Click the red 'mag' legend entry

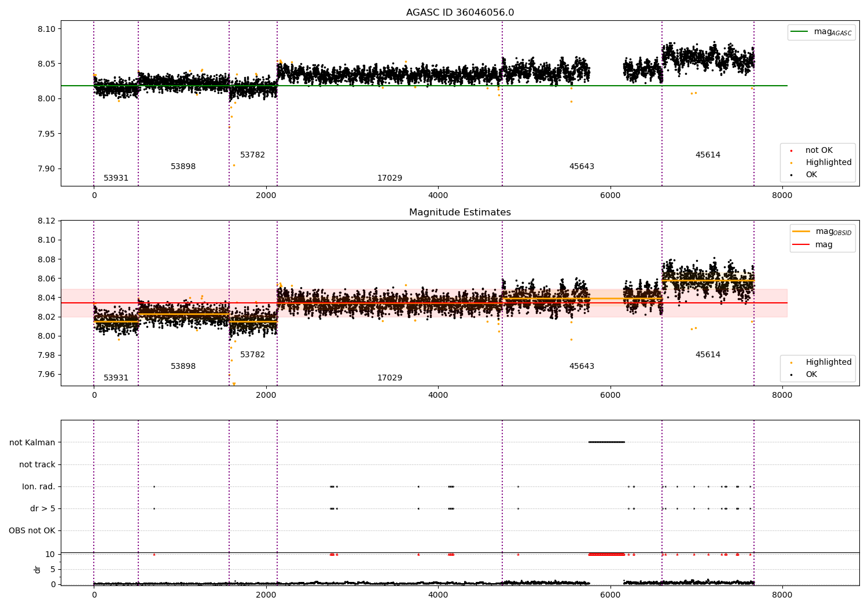click(813, 245)
